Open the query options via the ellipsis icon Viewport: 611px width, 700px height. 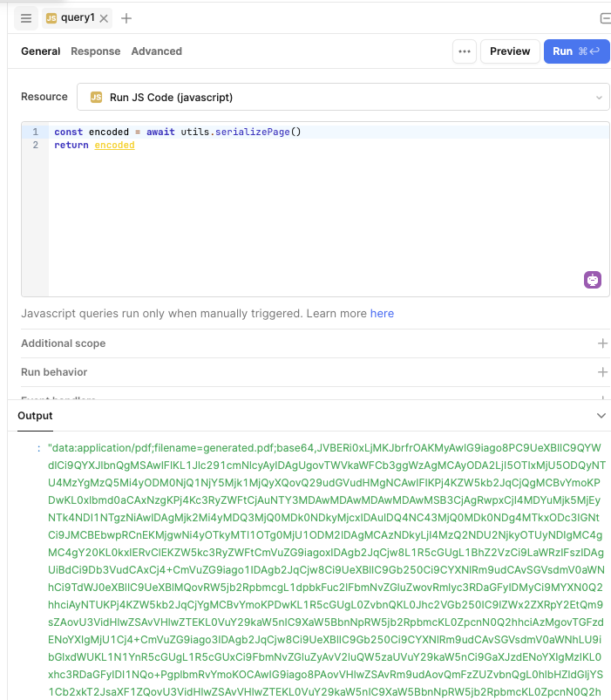coord(465,51)
